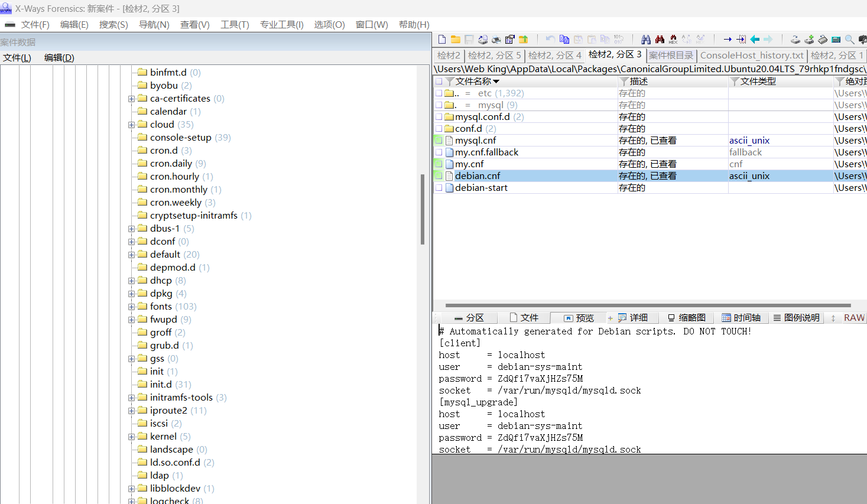Click the filter funnel on 描述 column

pos(624,82)
